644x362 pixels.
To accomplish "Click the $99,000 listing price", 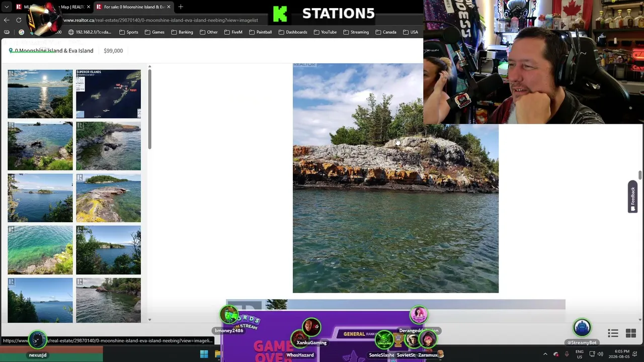I will point(113,51).
